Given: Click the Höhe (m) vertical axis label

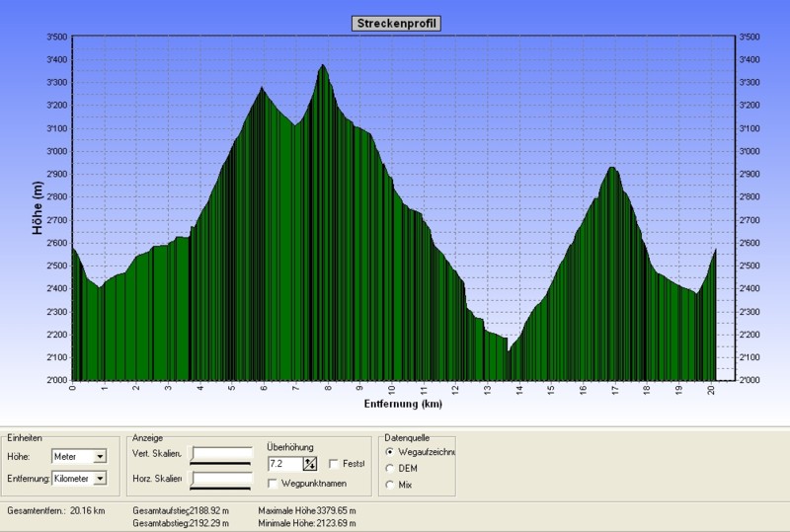Looking at the screenshot, I should [x=37, y=208].
